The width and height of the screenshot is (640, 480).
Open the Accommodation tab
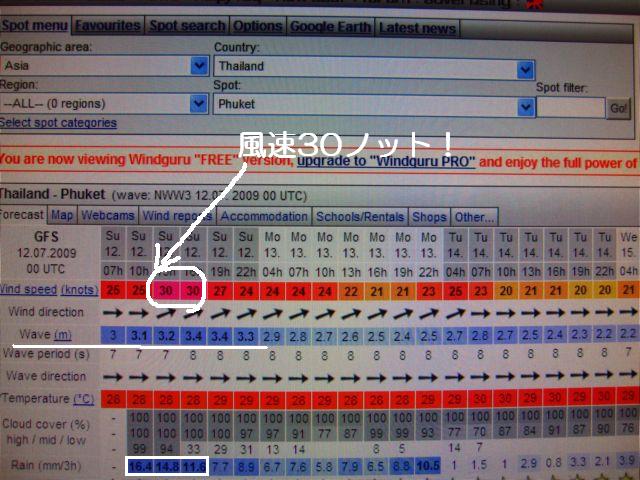pyautogui.click(x=264, y=216)
